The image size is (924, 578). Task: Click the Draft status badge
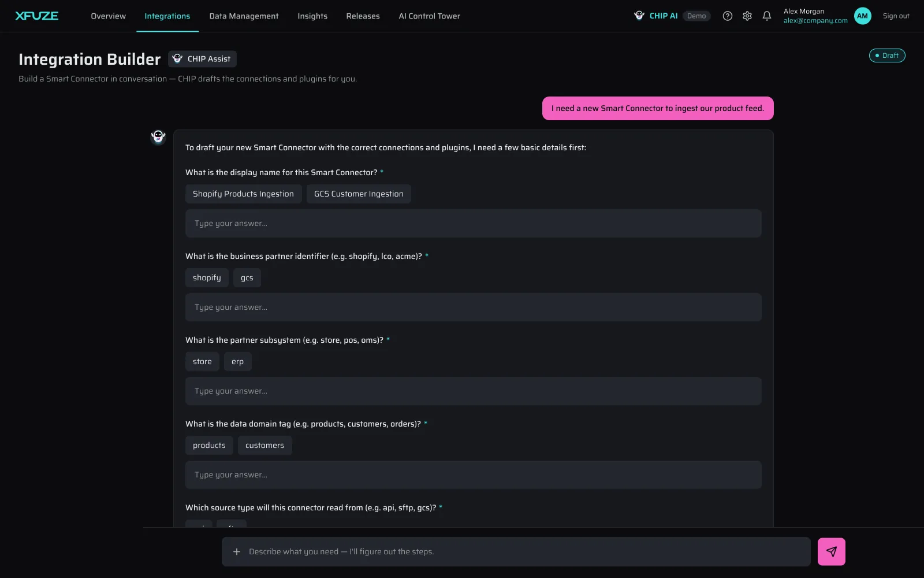point(887,55)
